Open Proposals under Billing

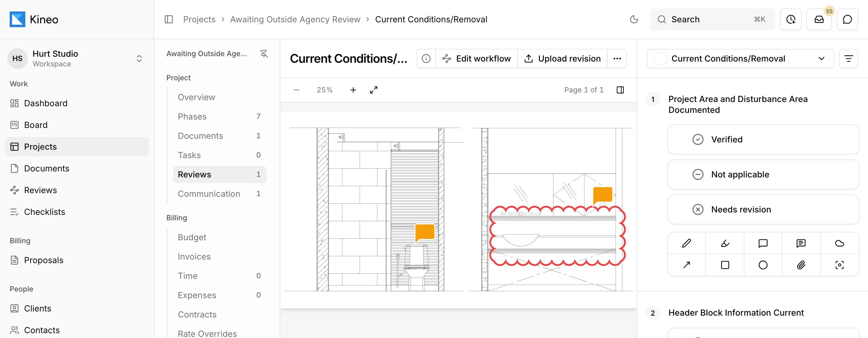tap(77, 260)
